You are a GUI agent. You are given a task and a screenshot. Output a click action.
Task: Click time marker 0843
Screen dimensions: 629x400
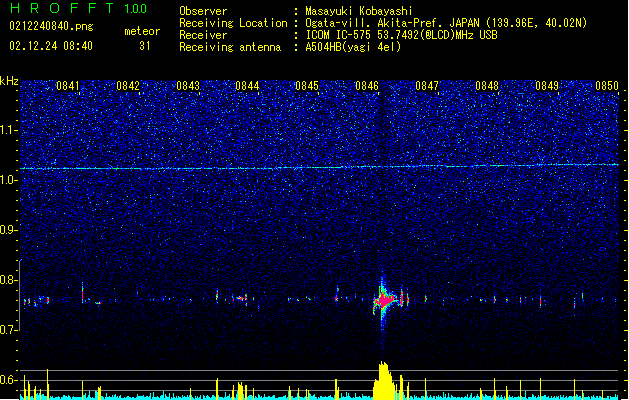click(x=188, y=86)
